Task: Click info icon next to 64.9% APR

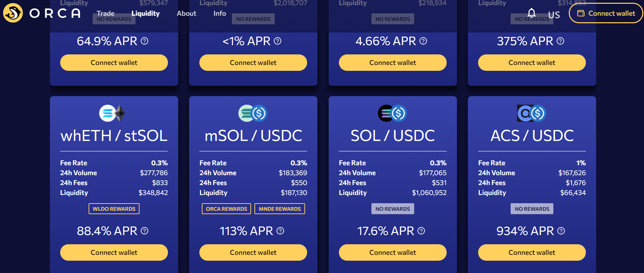Action: 145,41
